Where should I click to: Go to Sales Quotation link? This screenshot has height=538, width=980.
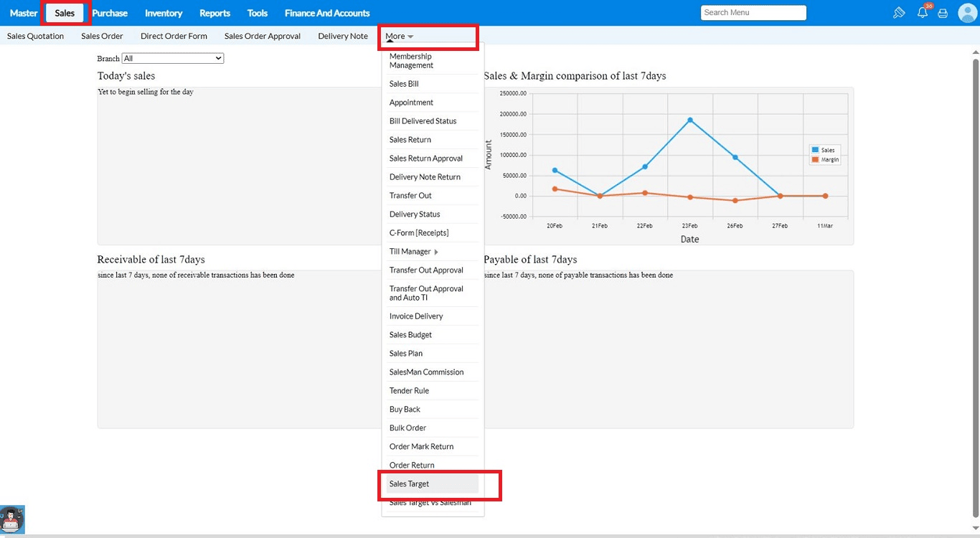(x=35, y=36)
